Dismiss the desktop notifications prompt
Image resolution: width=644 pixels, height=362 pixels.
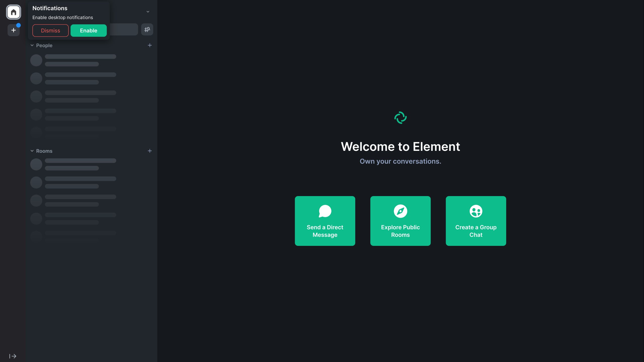(50, 30)
